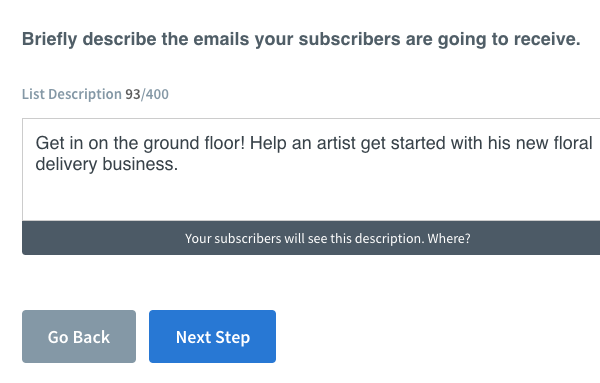This screenshot has width=600, height=383.
Task: Place cursor after "delivery business." text
Action: (179, 164)
